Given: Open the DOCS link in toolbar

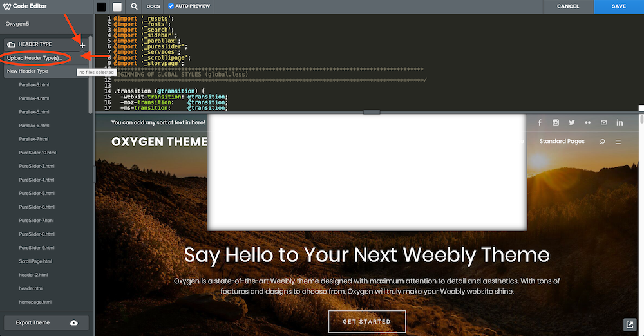Looking at the screenshot, I should pos(153,6).
